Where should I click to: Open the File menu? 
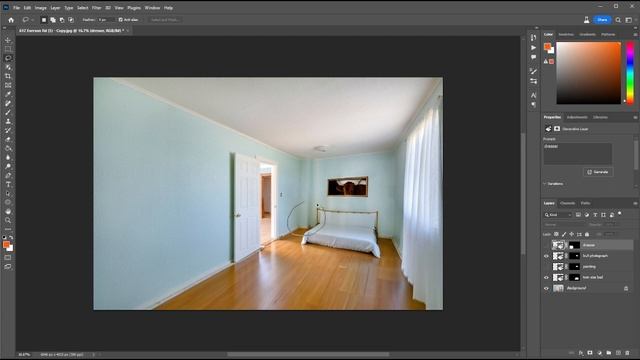coord(16,8)
